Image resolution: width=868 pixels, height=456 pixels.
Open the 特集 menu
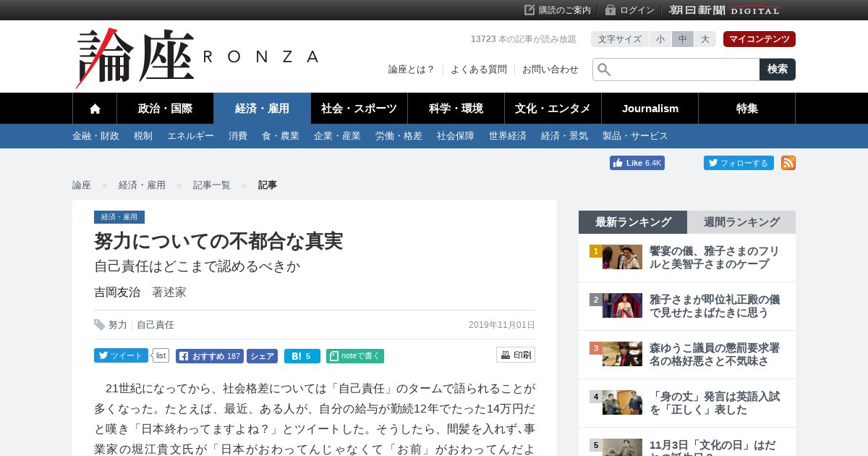(747, 109)
